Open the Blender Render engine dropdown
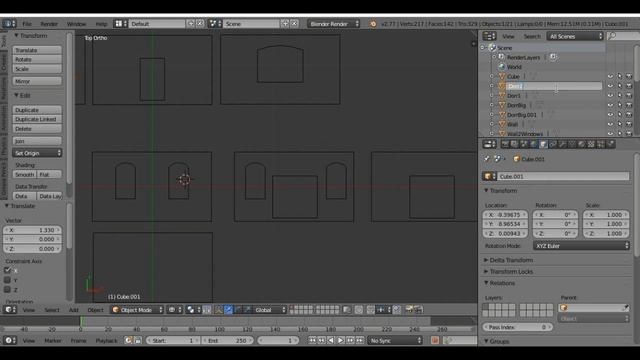Viewport: 640px width, 360px height. pos(333,24)
